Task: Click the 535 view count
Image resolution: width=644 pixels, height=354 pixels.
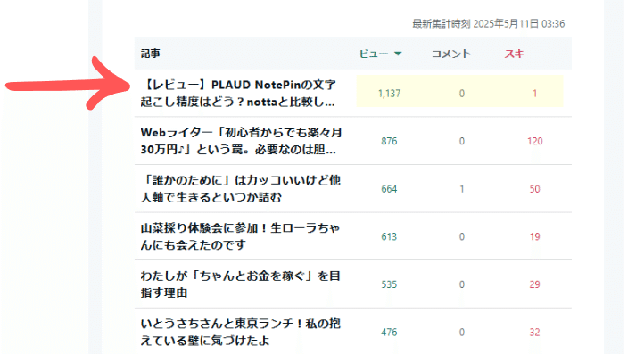Action: 389,284
